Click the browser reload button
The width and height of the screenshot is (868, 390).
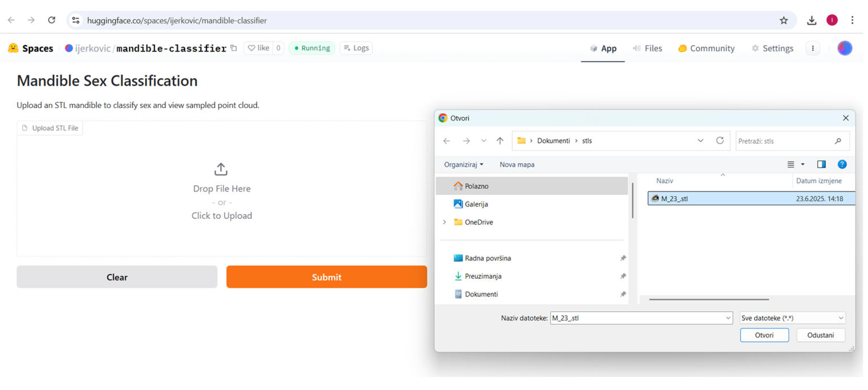[51, 20]
